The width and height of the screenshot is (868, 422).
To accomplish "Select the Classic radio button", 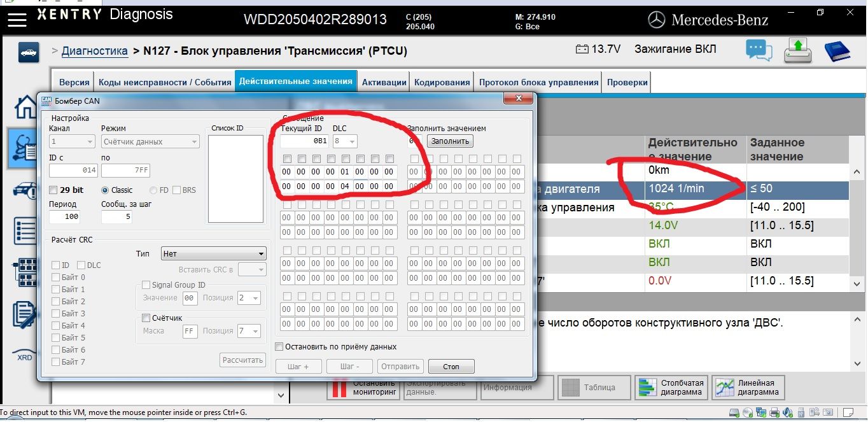I will [x=105, y=190].
